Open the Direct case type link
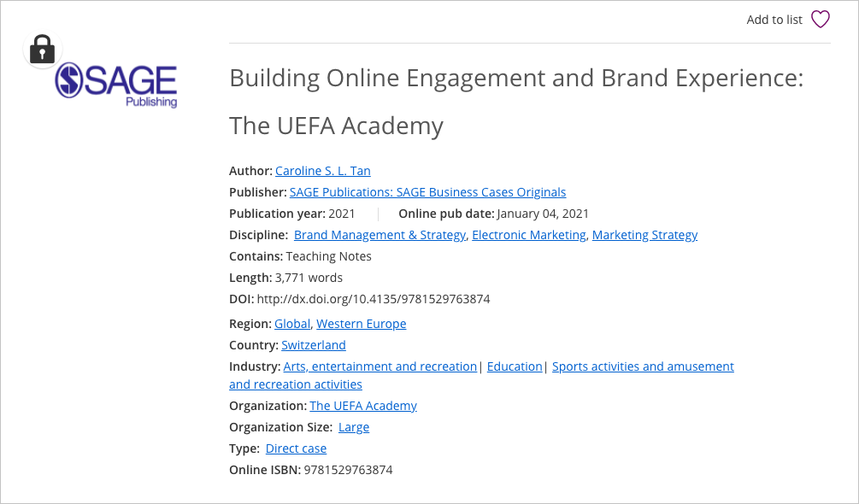 (x=296, y=448)
